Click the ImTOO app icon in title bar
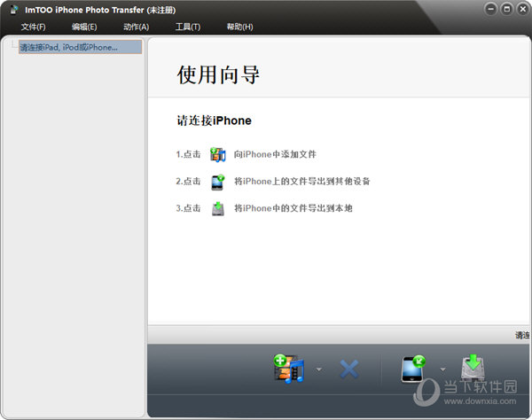532x420 pixels. click(x=14, y=10)
